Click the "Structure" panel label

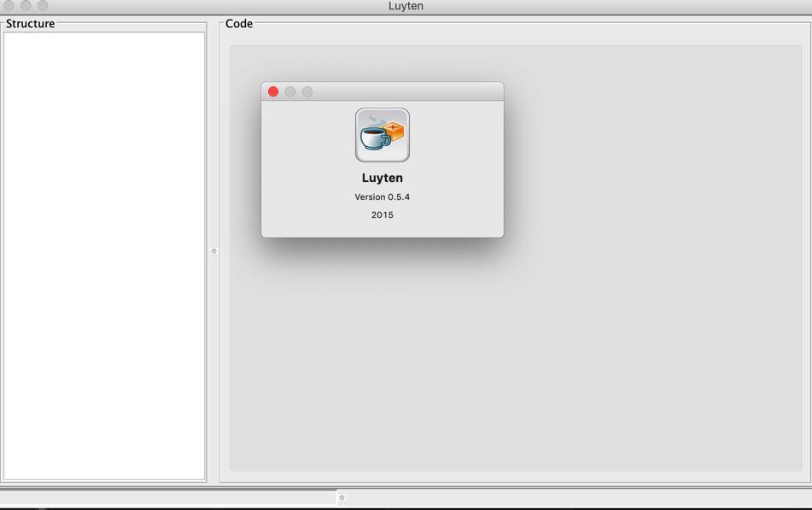[30, 24]
